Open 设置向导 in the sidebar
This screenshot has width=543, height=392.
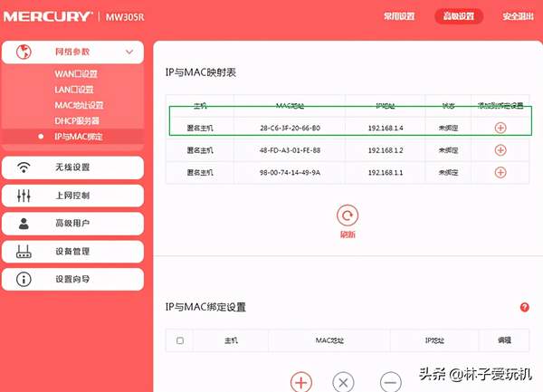point(72,279)
